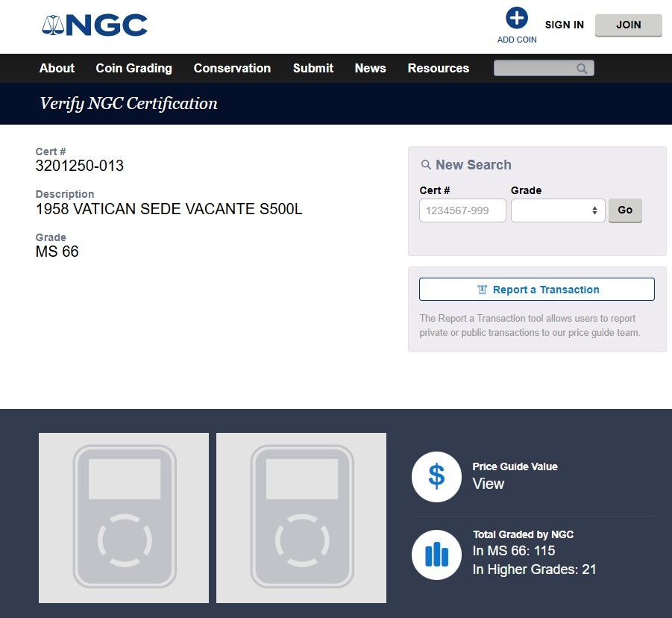Click the JOIN button
The width and height of the screenshot is (672, 618).
tap(628, 25)
